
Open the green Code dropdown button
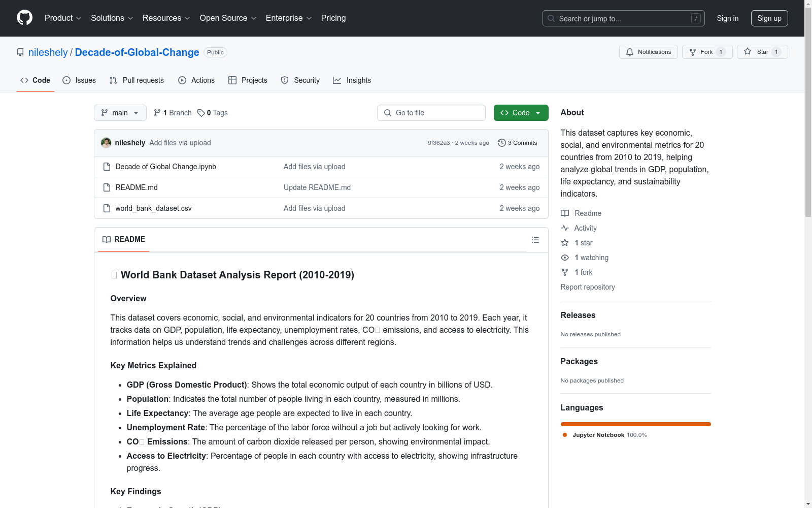[x=521, y=113]
